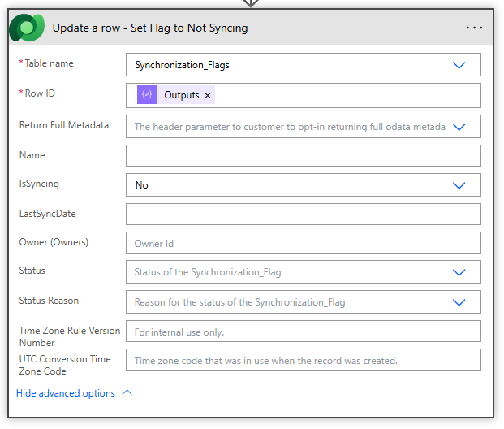Click the LastSyncDate input field
The height and width of the screenshot is (429, 504).
[x=303, y=214]
